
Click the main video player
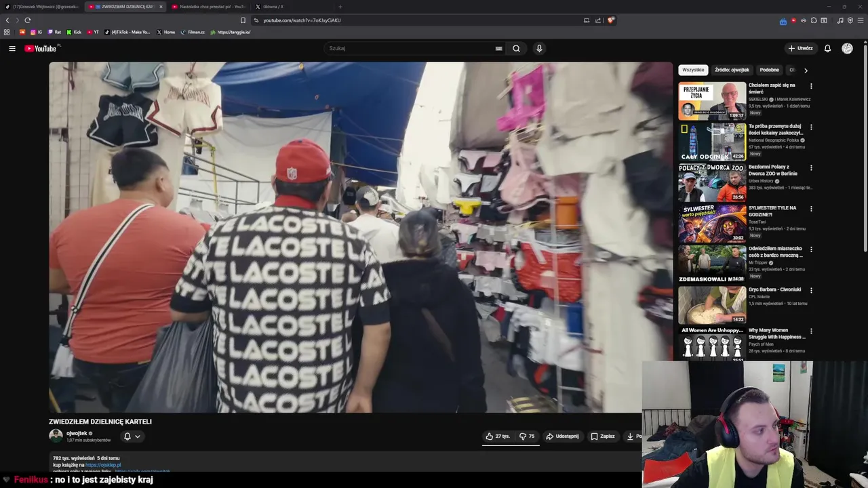pos(361,237)
